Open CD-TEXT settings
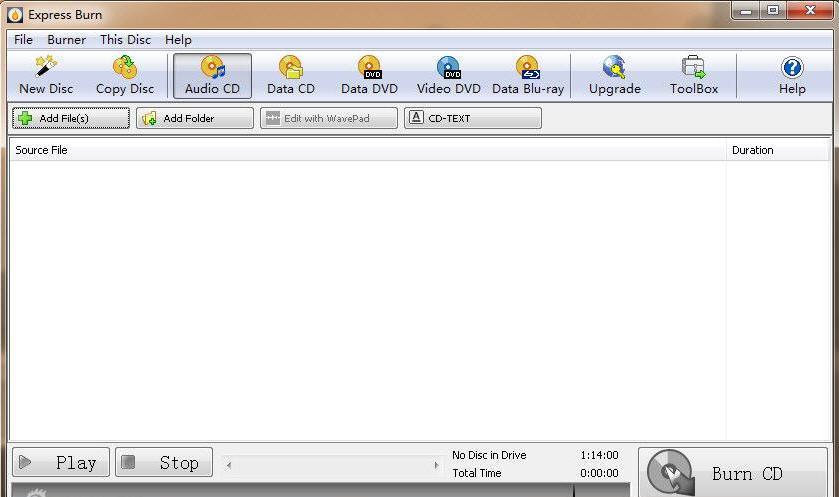 point(472,118)
